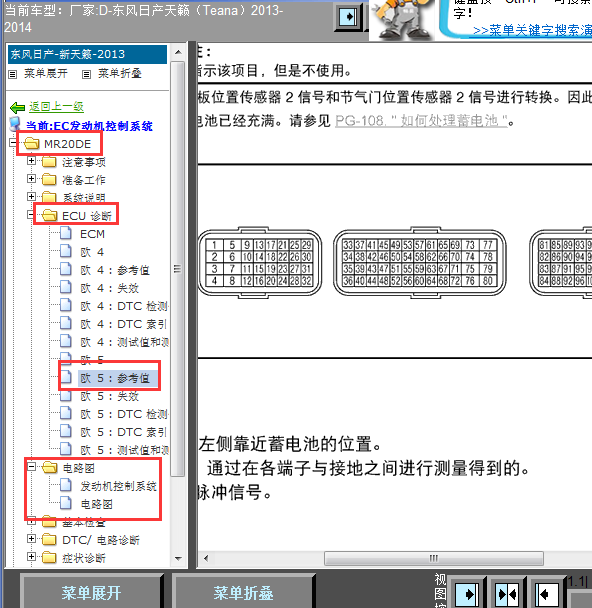Click the 欧 4 document icon
Screen dimensions: 592x608
coord(66,251)
